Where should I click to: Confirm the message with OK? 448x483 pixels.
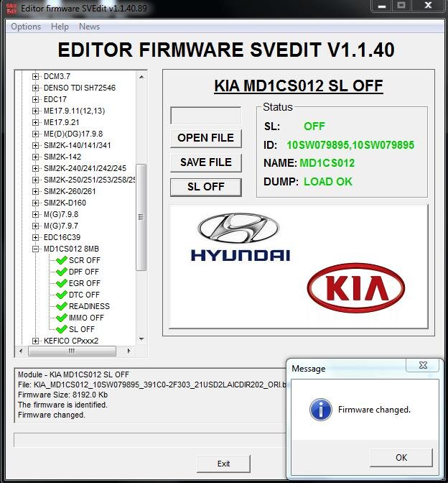pyautogui.click(x=401, y=457)
